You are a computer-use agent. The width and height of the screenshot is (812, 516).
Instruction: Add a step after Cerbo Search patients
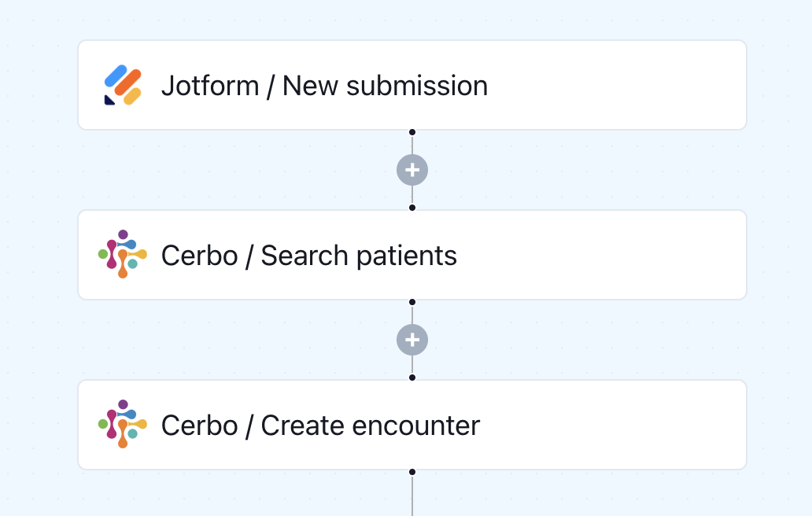(x=412, y=340)
